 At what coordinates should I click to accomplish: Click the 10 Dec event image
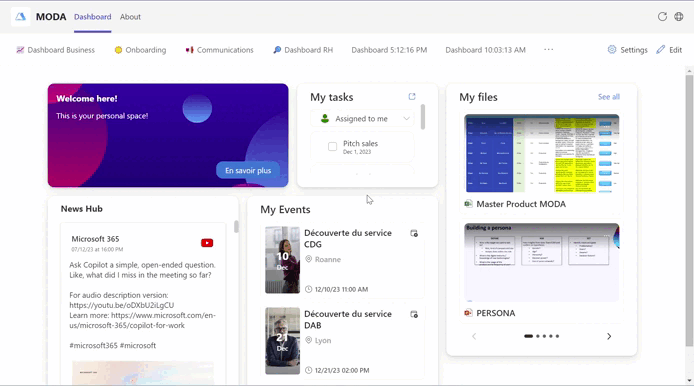point(282,260)
